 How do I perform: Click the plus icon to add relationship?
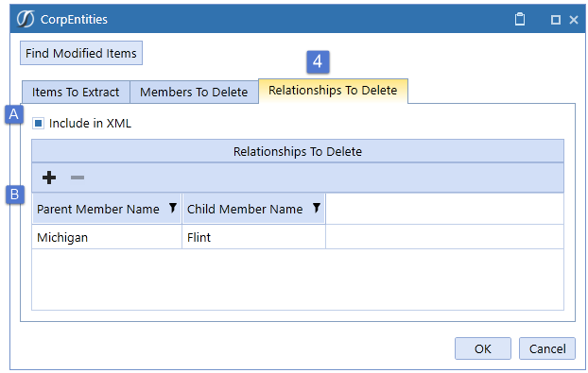tap(49, 178)
